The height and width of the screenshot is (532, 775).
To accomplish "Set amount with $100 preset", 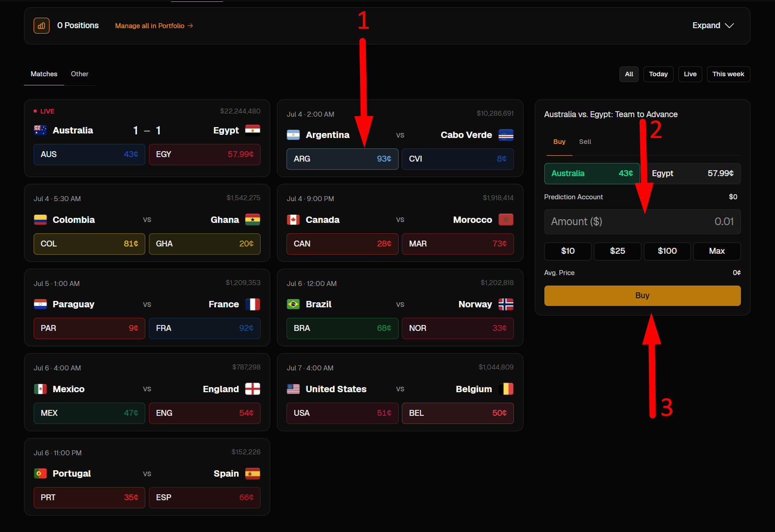I will click(x=667, y=251).
